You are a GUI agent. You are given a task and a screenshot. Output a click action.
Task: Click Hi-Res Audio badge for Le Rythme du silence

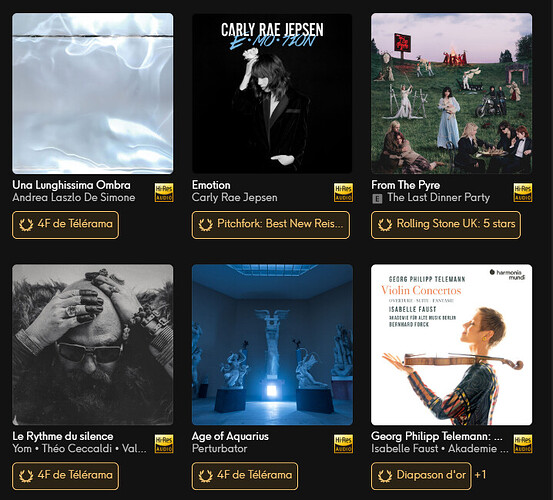164,444
